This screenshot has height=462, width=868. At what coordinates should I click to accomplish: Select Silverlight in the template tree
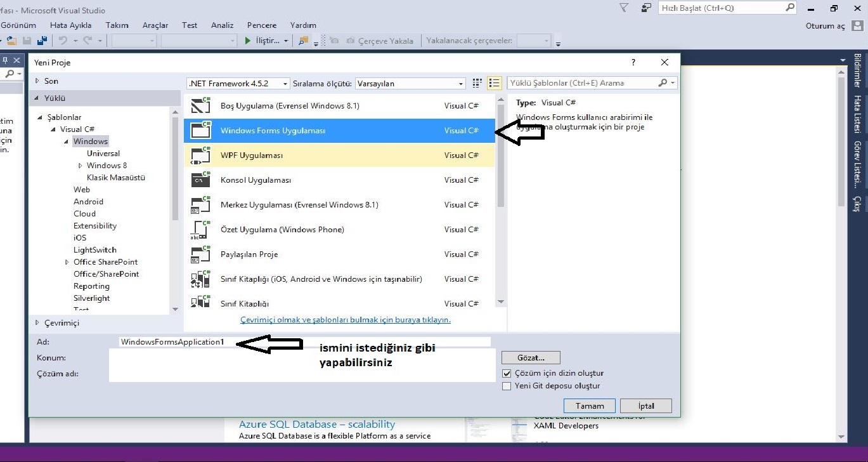coord(91,298)
